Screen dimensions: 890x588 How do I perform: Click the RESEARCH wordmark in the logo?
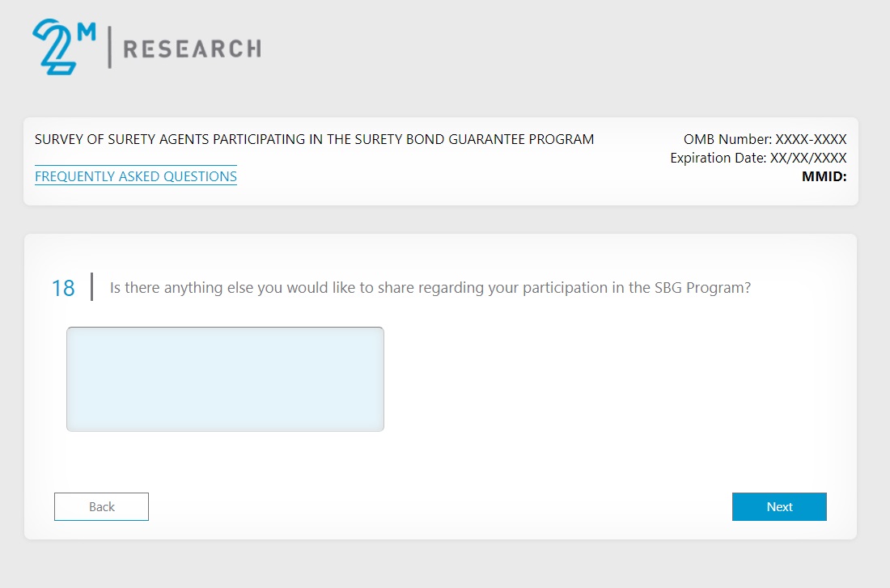(192, 49)
